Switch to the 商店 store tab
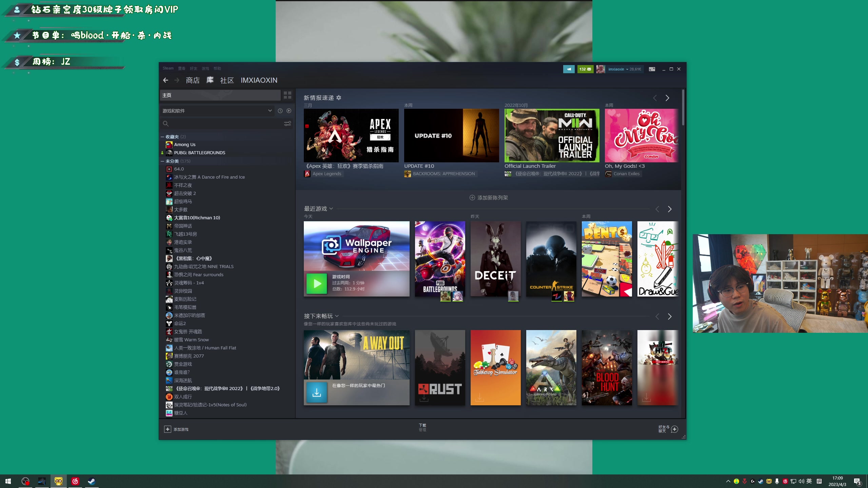This screenshot has height=488, width=868. 193,80
